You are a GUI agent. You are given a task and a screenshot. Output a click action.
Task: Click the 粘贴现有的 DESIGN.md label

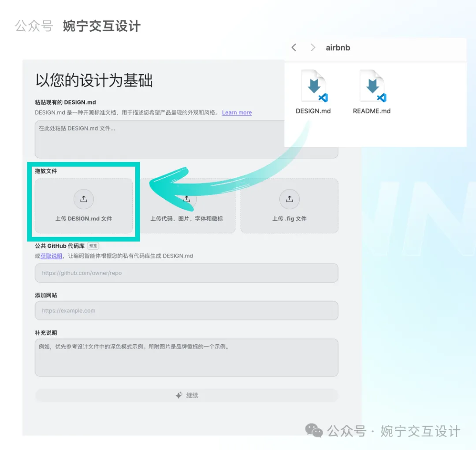pyautogui.click(x=65, y=102)
